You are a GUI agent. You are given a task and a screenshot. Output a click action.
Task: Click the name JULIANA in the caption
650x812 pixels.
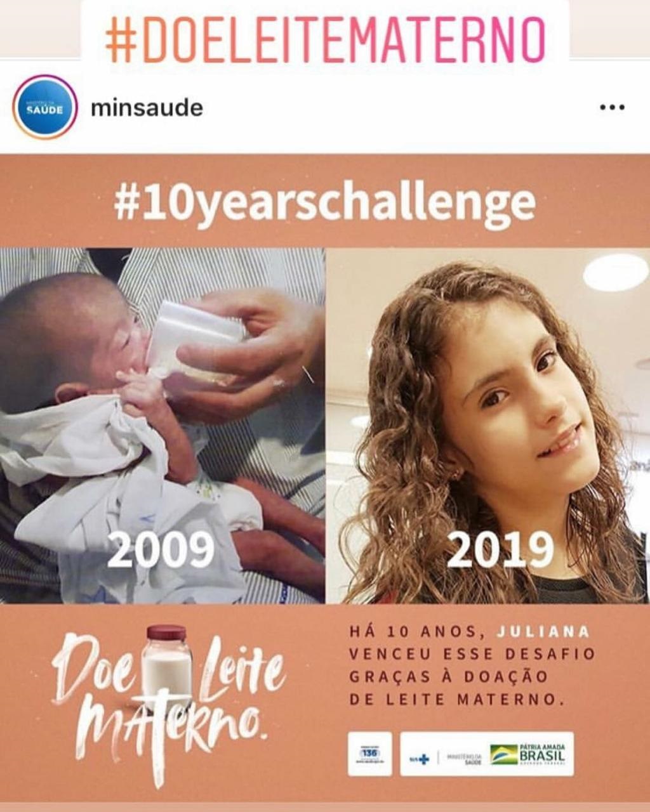coord(543,632)
